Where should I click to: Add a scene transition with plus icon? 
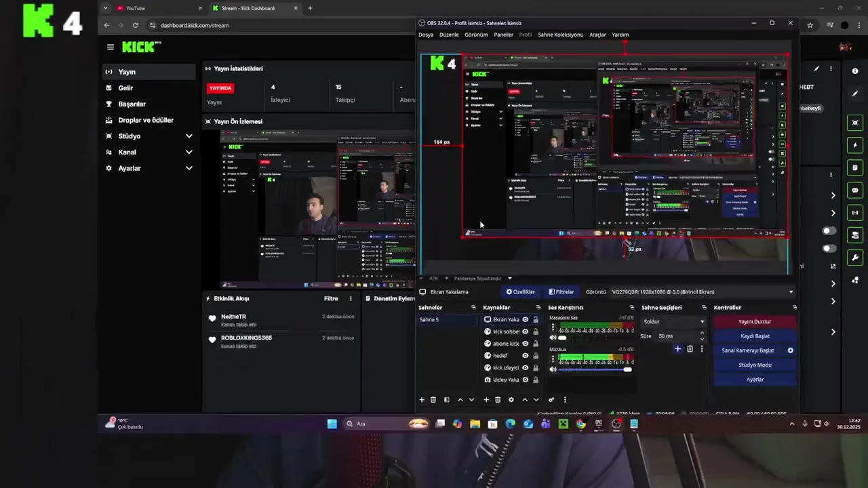(x=677, y=348)
